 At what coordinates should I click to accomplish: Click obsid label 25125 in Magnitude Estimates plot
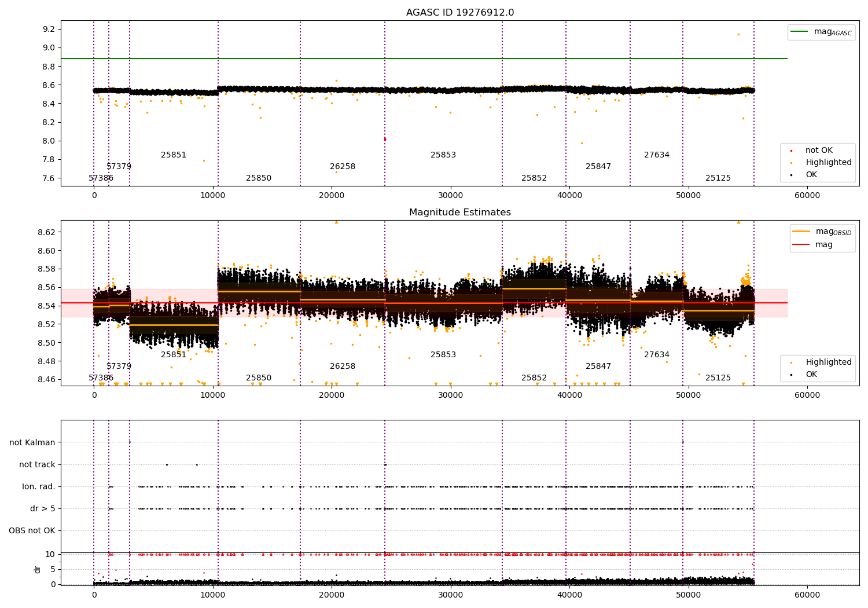tap(718, 378)
